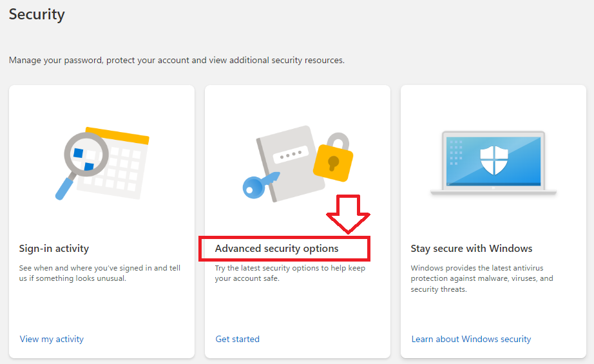Click the Stay secure with Windows heading

472,249
